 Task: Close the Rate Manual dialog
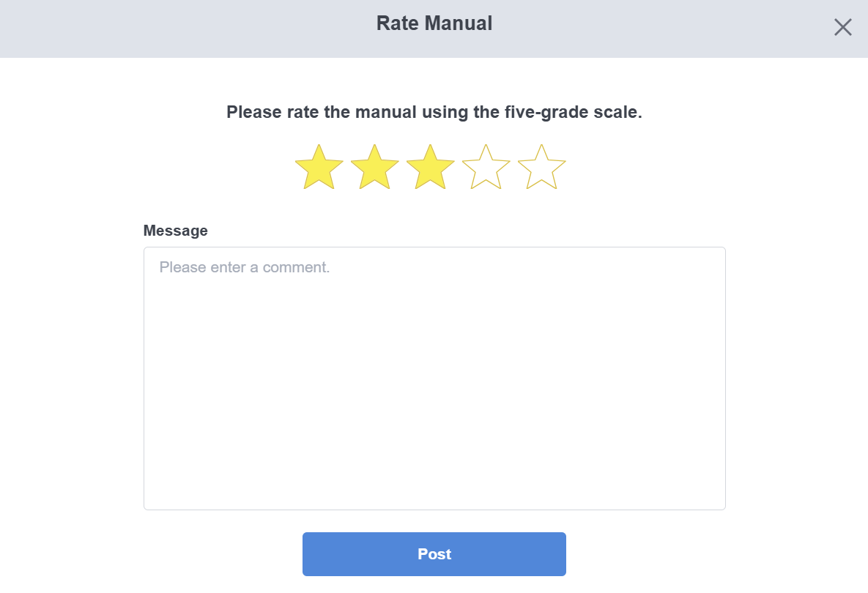pyautogui.click(x=843, y=28)
